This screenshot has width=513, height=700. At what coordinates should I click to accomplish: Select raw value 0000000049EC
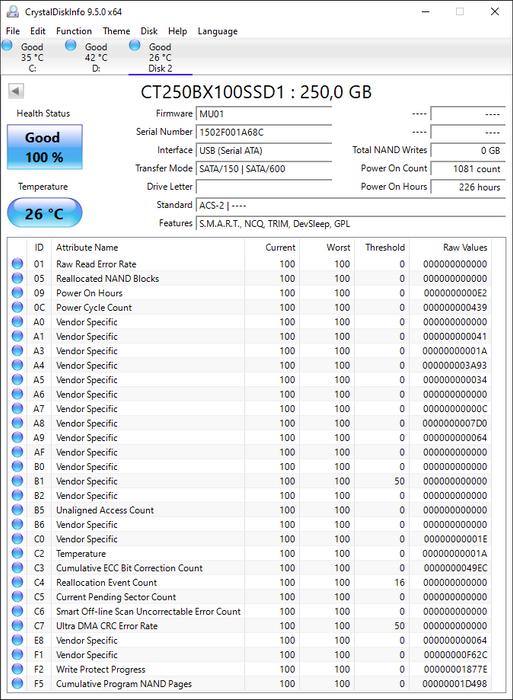455,568
